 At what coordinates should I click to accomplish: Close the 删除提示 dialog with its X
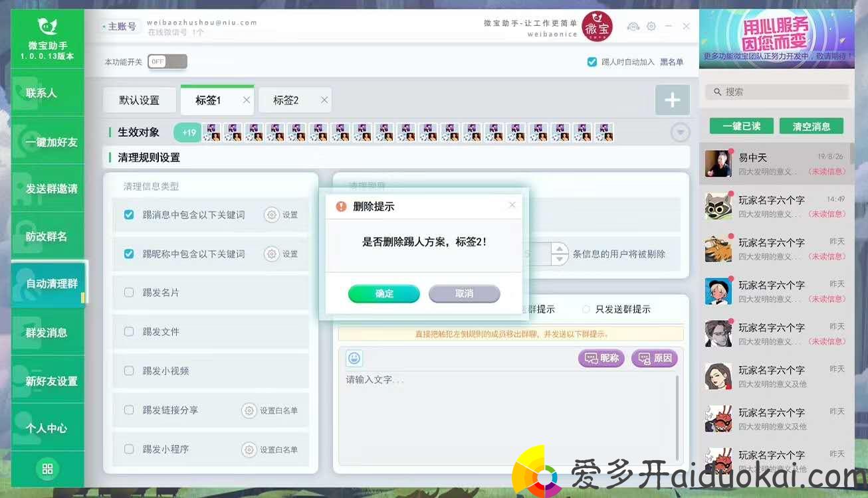click(512, 205)
